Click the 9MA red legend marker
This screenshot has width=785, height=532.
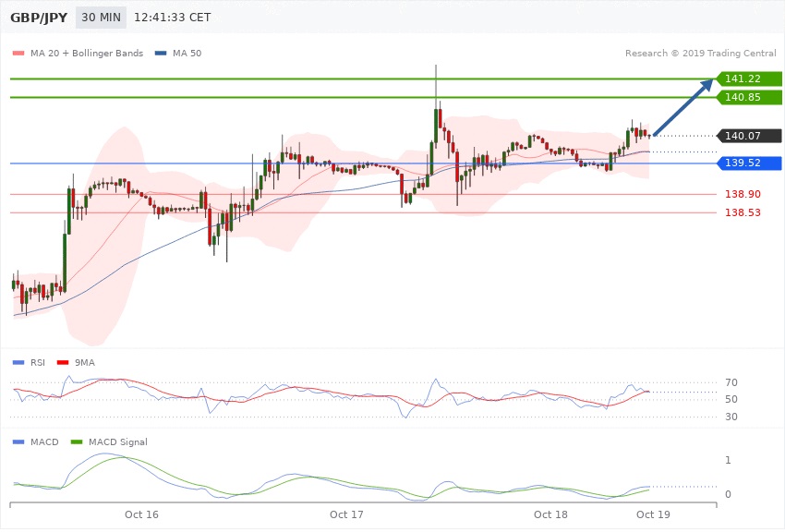point(63,362)
